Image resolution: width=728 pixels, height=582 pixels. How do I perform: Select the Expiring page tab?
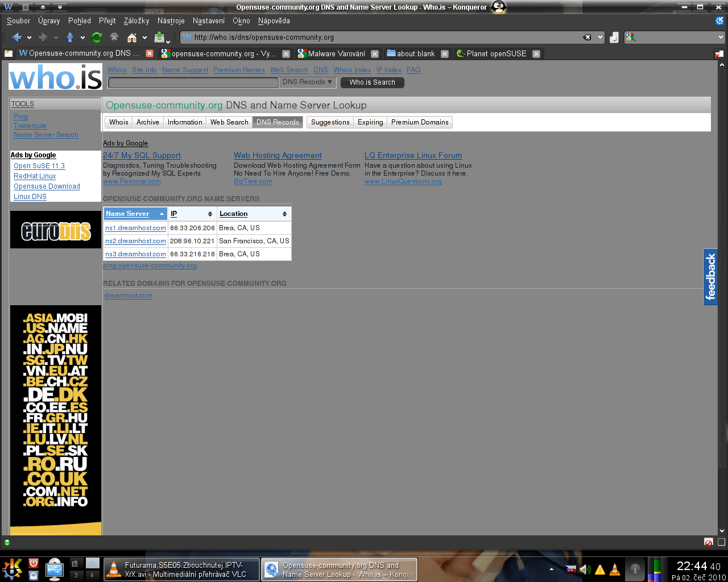click(370, 122)
